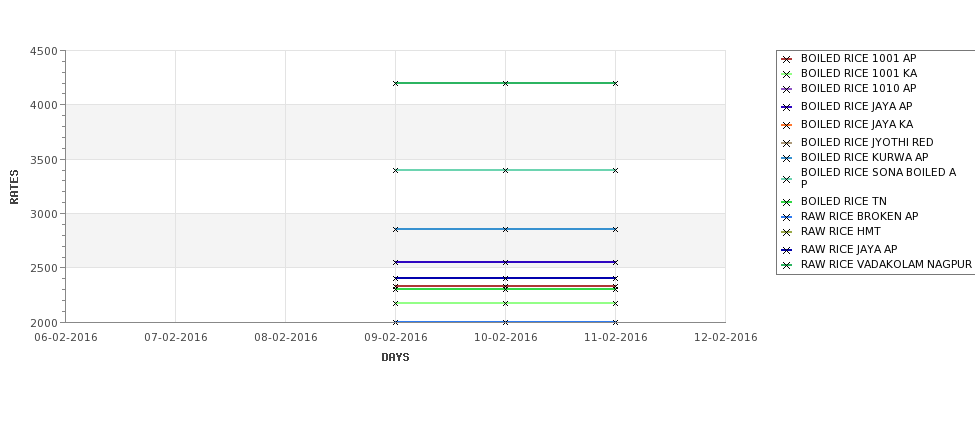This screenshot has width=975, height=429.
Task: Click the RAW RICE HMT legend marker
Action: click(x=787, y=233)
